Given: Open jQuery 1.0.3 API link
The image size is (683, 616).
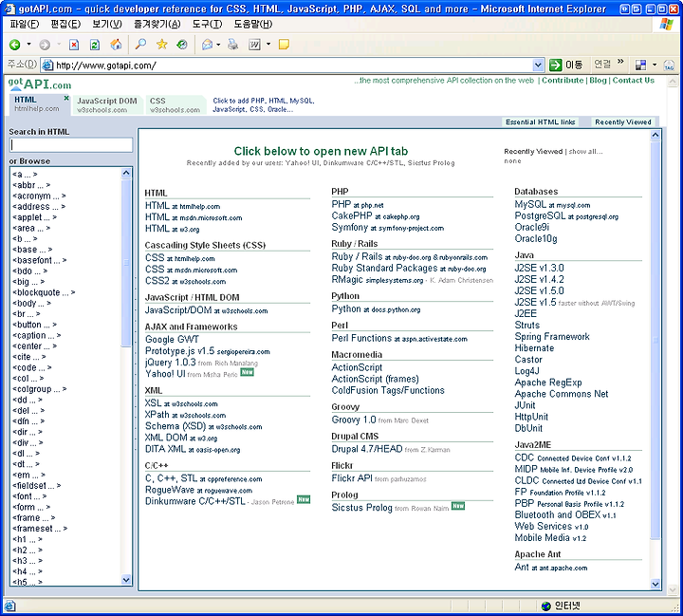Looking at the screenshot, I should click(171, 363).
